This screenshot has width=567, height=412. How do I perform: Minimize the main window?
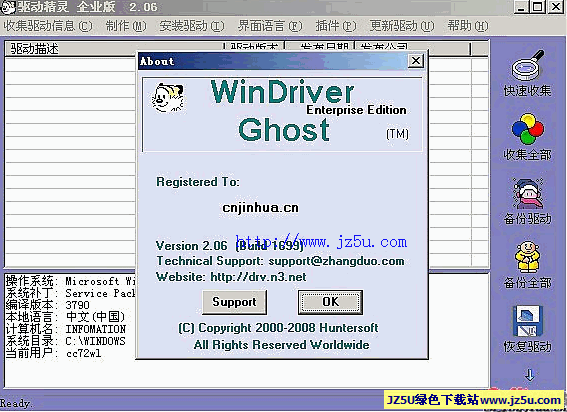(x=521, y=7)
